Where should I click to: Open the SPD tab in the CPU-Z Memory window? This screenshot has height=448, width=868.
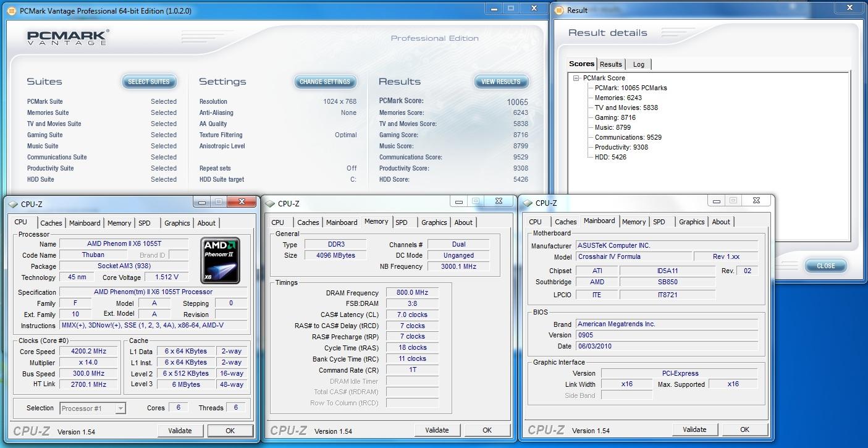click(x=402, y=222)
